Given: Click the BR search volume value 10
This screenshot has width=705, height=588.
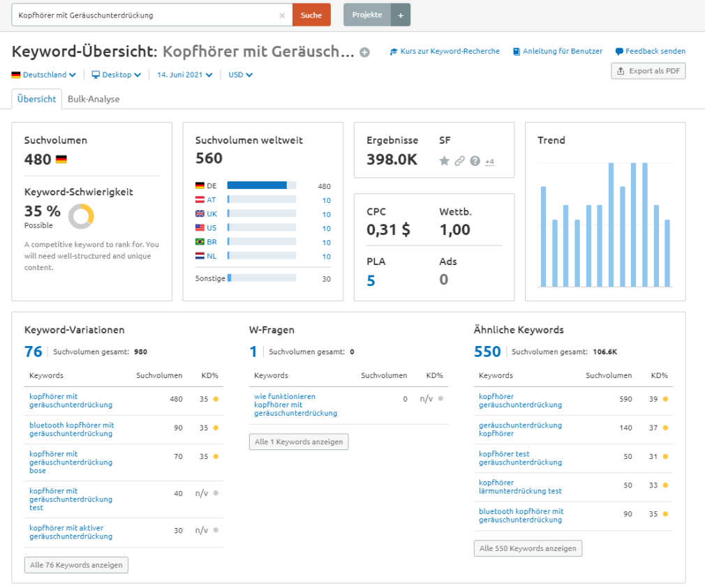Looking at the screenshot, I should 327,243.
